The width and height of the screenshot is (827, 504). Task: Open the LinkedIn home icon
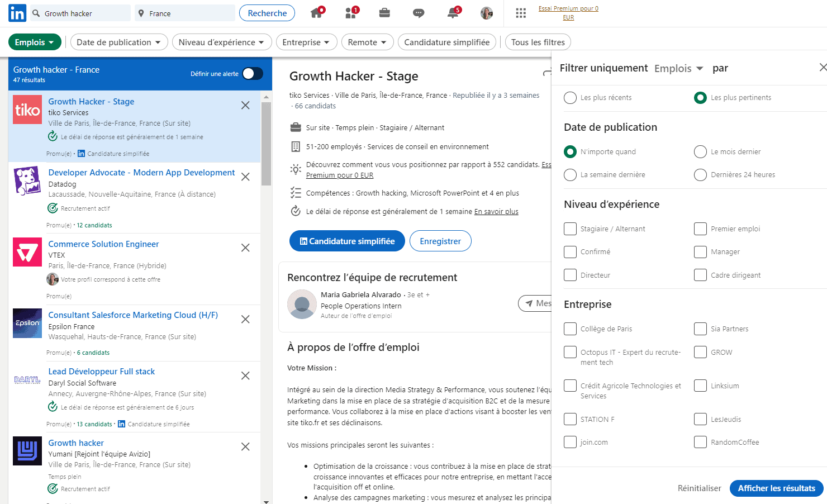(x=317, y=13)
